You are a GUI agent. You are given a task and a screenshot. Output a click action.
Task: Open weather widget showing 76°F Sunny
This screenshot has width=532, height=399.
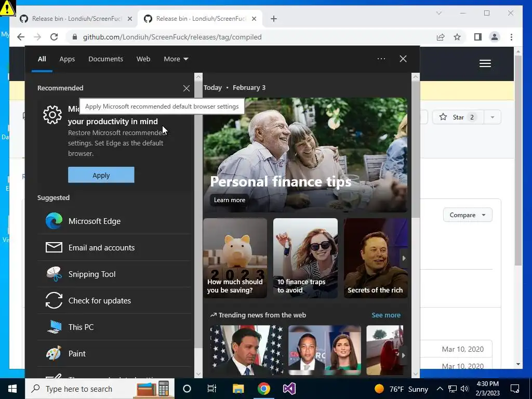point(401,389)
